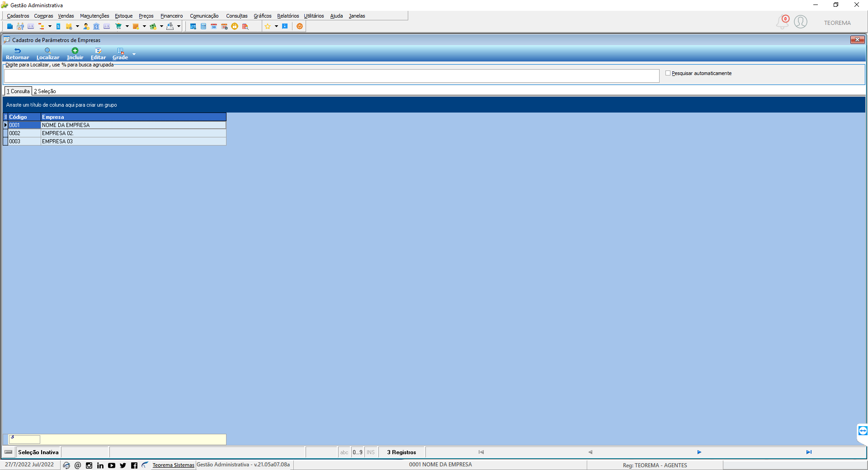This screenshot has width=868, height=470.
Task: Click the orange power icon
Action: tap(299, 26)
